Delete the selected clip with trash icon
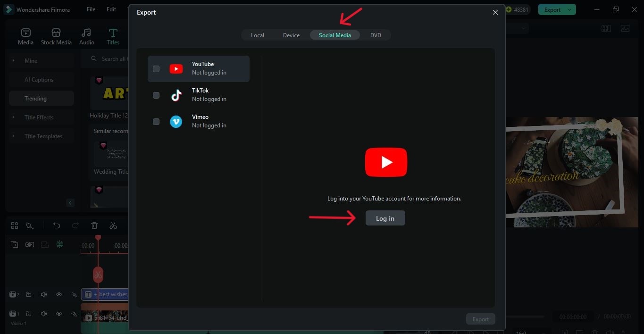The height and width of the screenshot is (334, 644). 94,225
